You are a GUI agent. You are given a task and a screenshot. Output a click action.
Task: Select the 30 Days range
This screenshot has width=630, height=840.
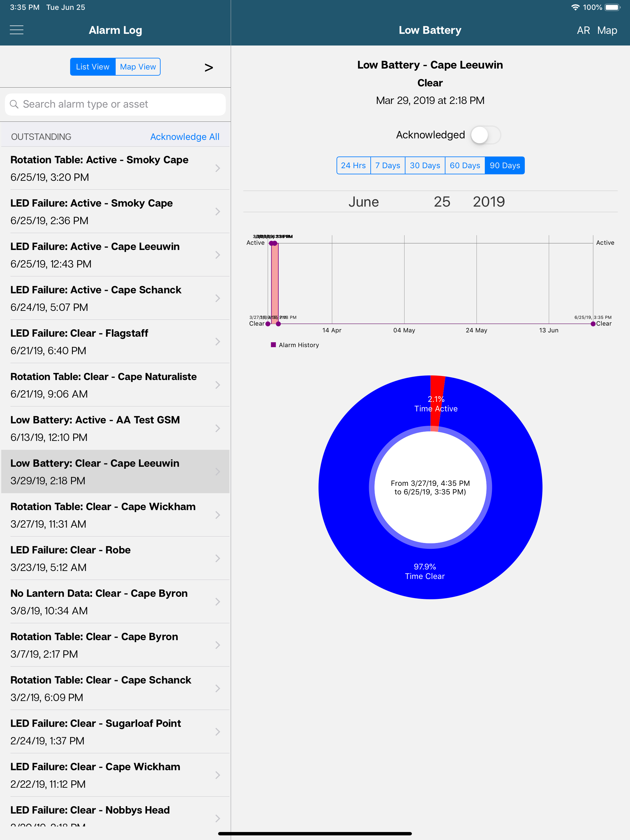[425, 165]
